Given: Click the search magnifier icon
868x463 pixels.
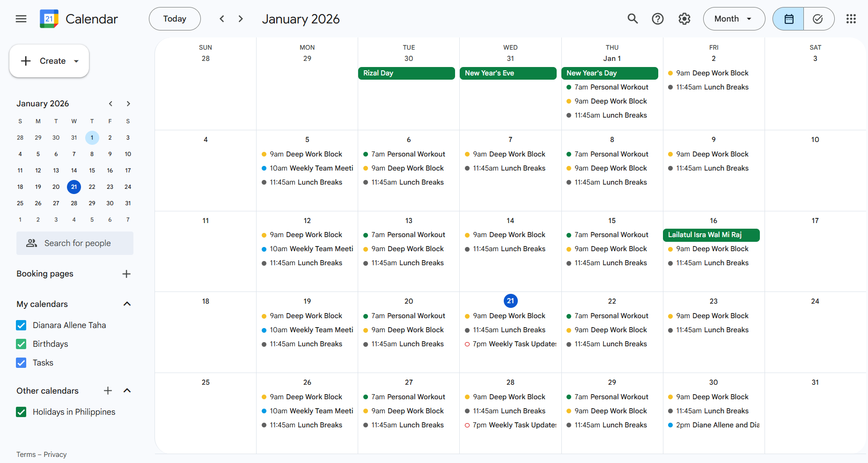Looking at the screenshot, I should click(x=633, y=19).
